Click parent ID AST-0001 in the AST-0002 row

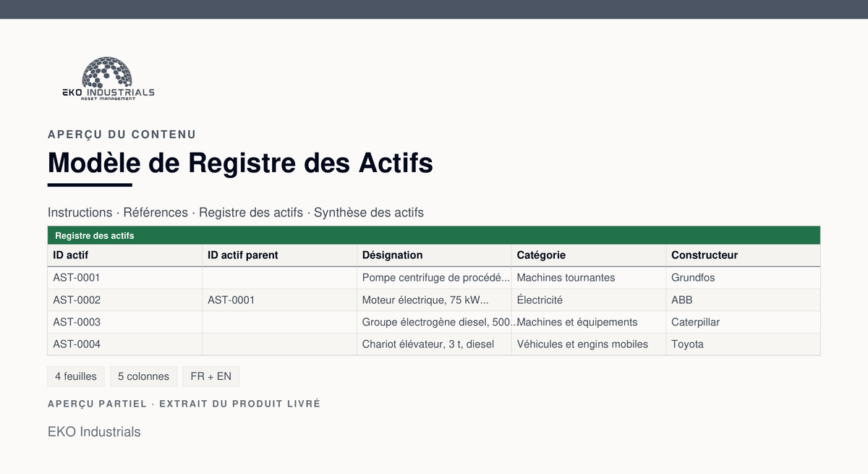(x=280, y=300)
